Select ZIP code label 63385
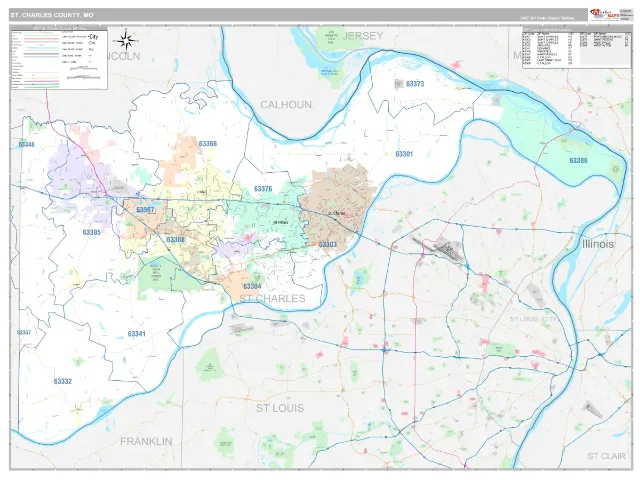This screenshot has height=480, width=640. pyautogui.click(x=91, y=232)
